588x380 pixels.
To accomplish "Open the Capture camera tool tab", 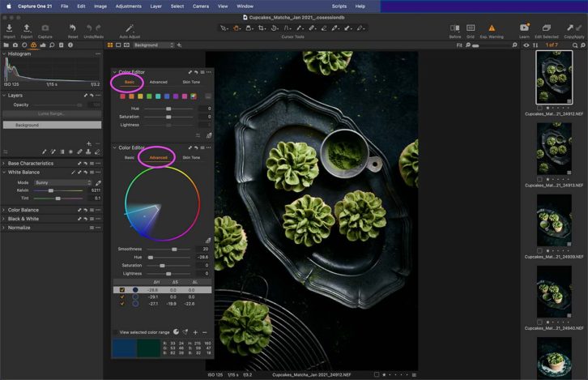I will (15, 45).
